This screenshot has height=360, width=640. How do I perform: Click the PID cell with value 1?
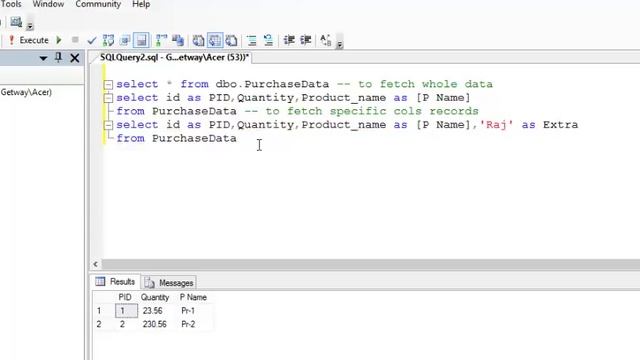pos(126,311)
